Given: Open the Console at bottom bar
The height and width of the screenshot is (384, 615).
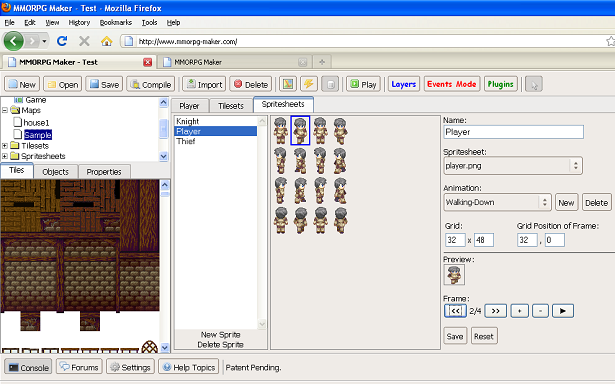Looking at the screenshot, I should pyautogui.click(x=28, y=367).
